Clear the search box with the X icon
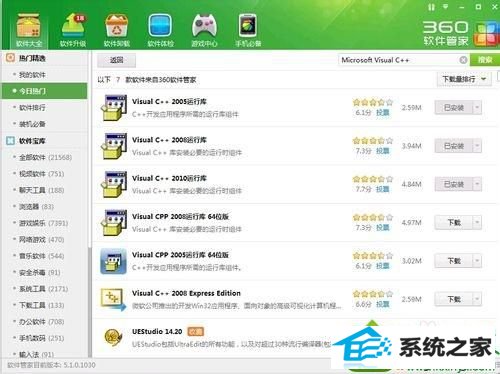The image size is (500, 374). (x=463, y=60)
